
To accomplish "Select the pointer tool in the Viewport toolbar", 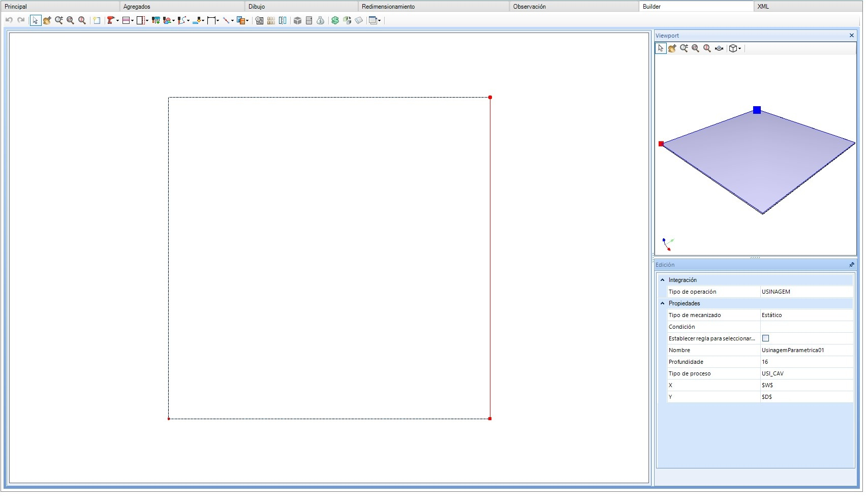I will pos(661,48).
